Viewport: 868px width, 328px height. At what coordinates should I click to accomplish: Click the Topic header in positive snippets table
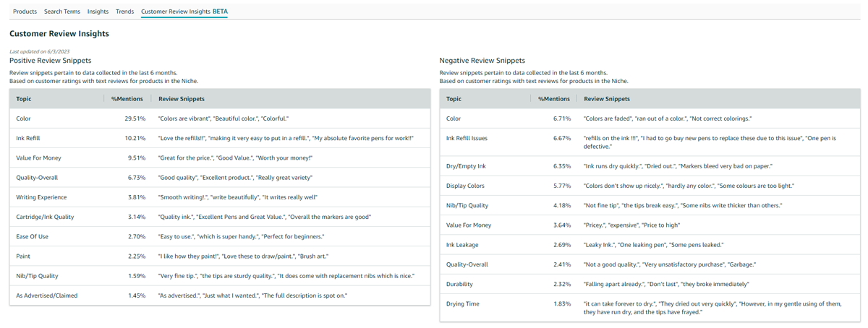click(24, 99)
